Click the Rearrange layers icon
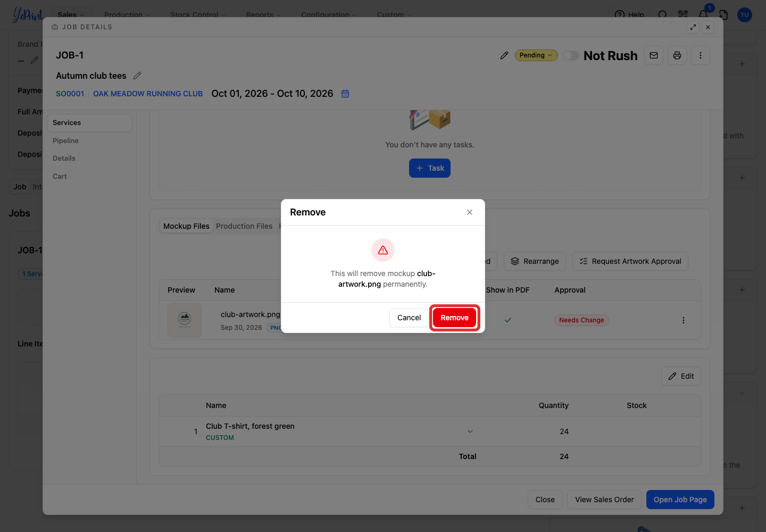Viewport: 766px width, 532px height. click(515, 261)
